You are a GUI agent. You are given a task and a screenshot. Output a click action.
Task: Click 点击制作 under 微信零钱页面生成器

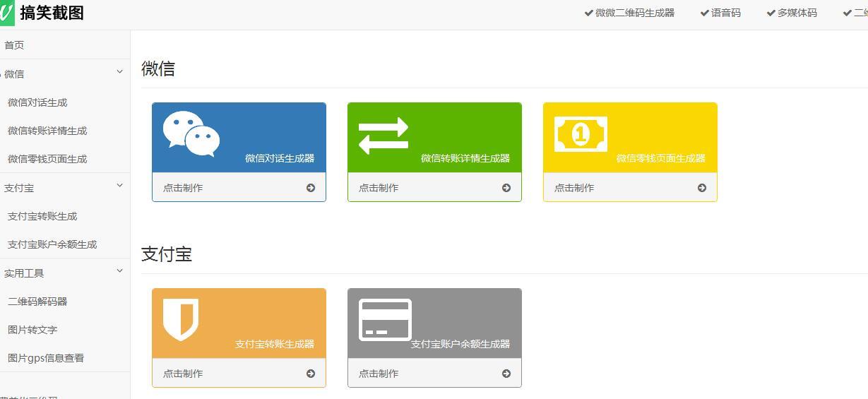(x=574, y=188)
